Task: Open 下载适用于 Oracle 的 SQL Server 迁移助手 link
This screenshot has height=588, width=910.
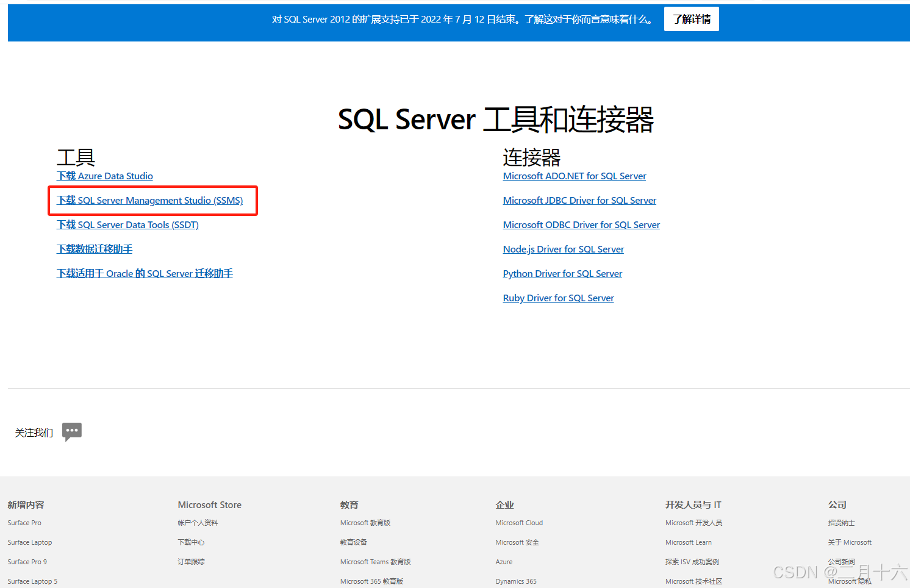Action: coord(145,273)
